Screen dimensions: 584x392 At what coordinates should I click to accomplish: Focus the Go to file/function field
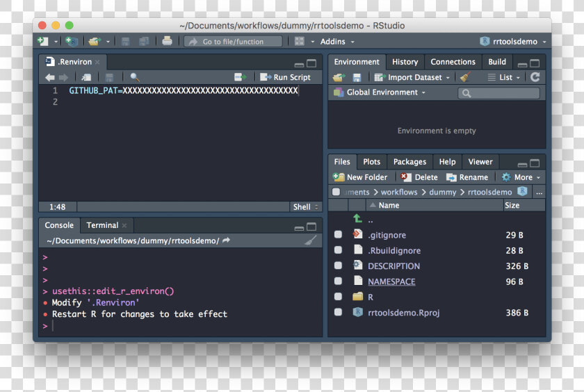click(233, 41)
